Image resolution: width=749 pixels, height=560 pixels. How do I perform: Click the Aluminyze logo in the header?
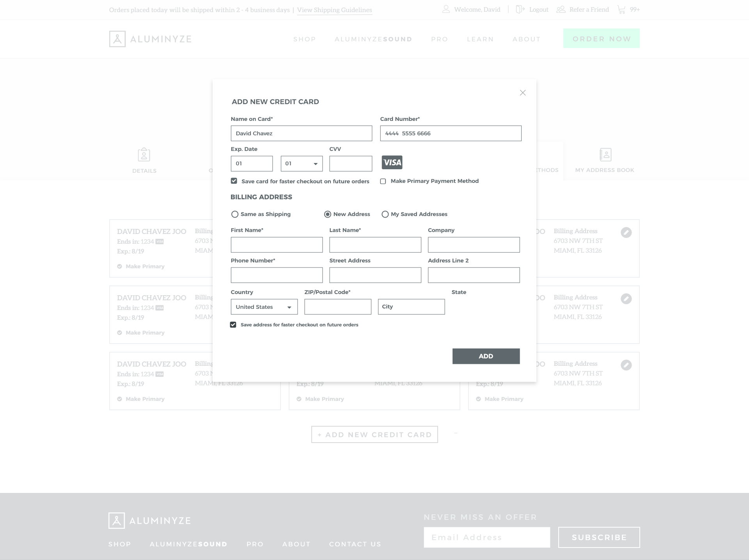coord(150,39)
